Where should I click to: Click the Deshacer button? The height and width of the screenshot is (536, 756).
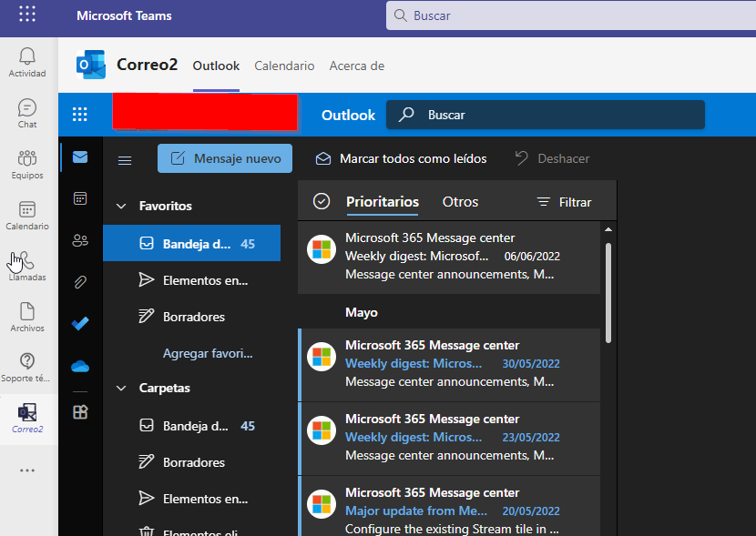coord(553,158)
